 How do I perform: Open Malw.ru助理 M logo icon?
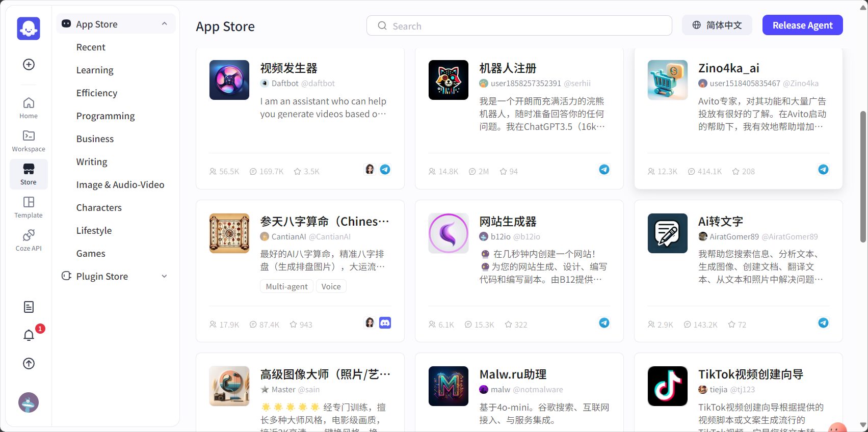click(449, 386)
